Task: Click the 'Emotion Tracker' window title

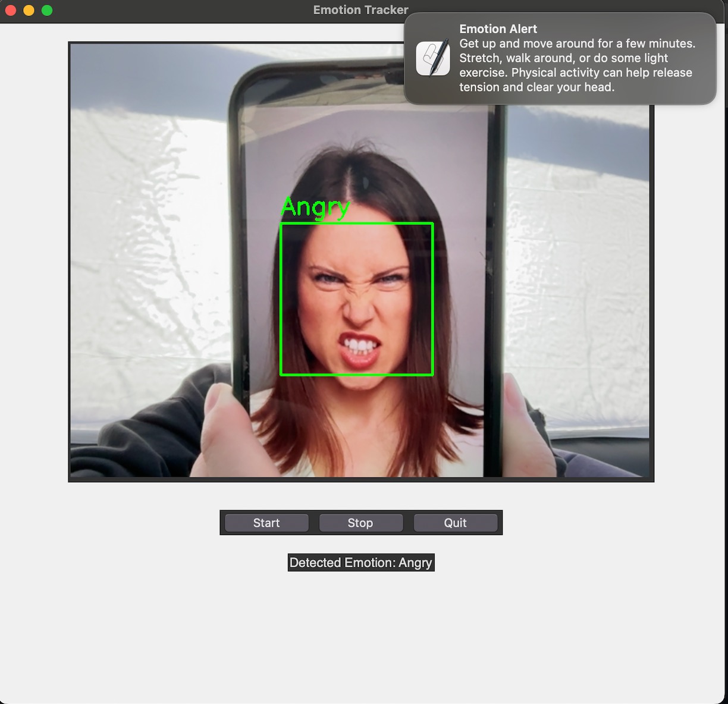Action: coord(360,10)
